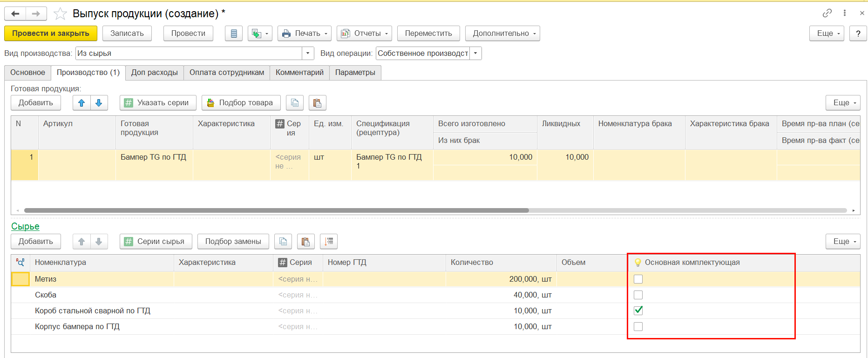
Task: Click the copy link icon
Action: 827,14
